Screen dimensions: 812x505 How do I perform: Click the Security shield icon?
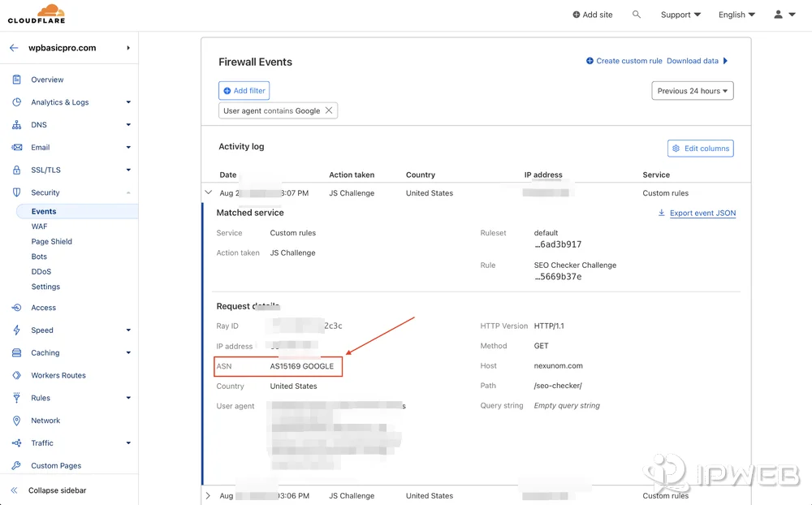point(16,192)
